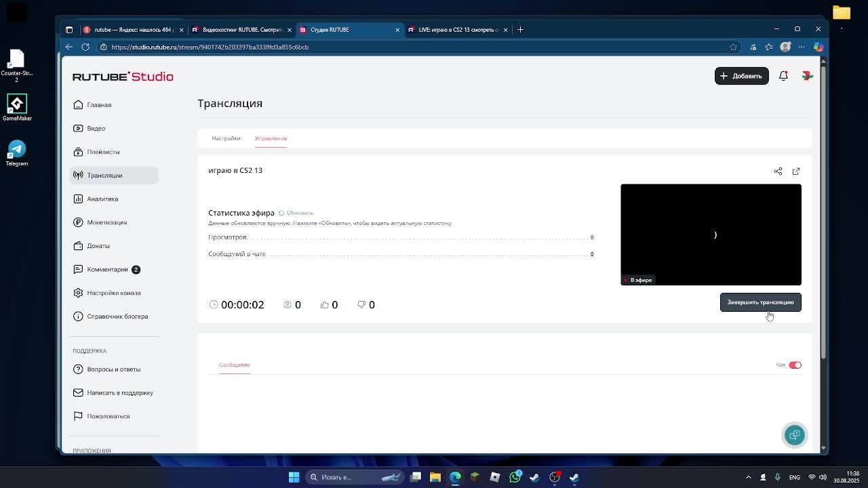The height and width of the screenshot is (488, 868).
Task: Share the stream via share icon
Action: [778, 171]
